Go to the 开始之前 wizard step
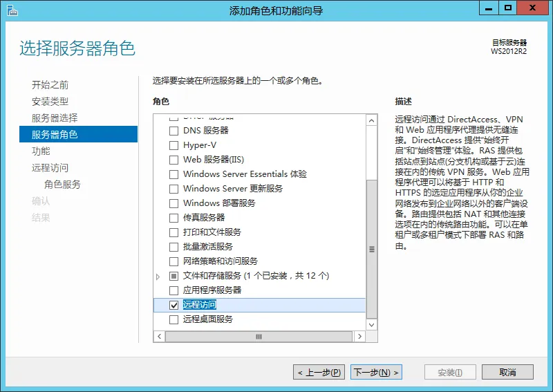 tap(50, 84)
